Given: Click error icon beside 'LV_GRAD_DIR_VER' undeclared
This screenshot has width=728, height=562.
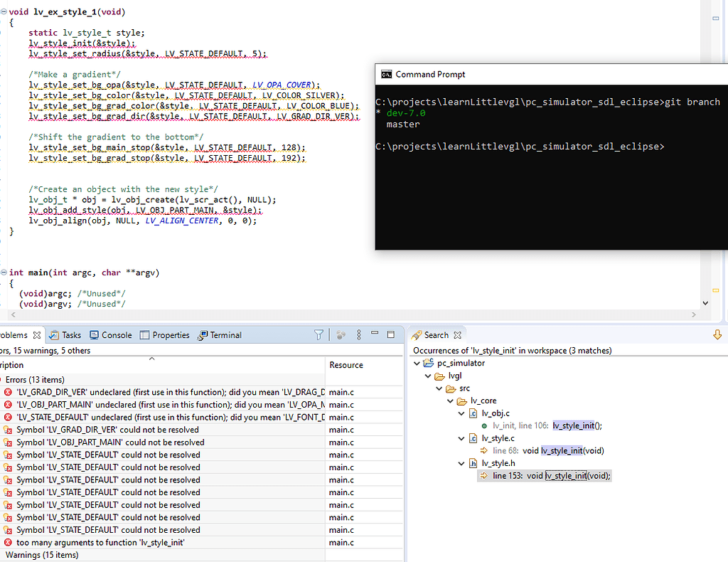Looking at the screenshot, I should pyautogui.click(x=8, y=393).
